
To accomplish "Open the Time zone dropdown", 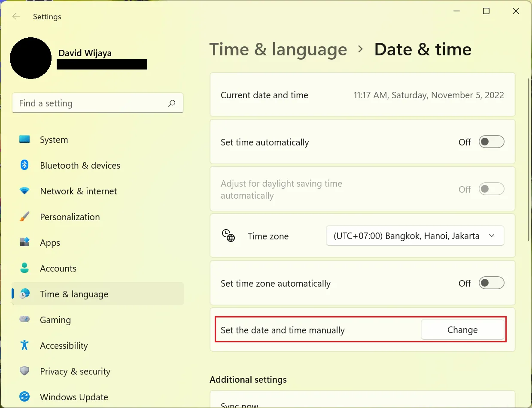I will tap(415, 236).
